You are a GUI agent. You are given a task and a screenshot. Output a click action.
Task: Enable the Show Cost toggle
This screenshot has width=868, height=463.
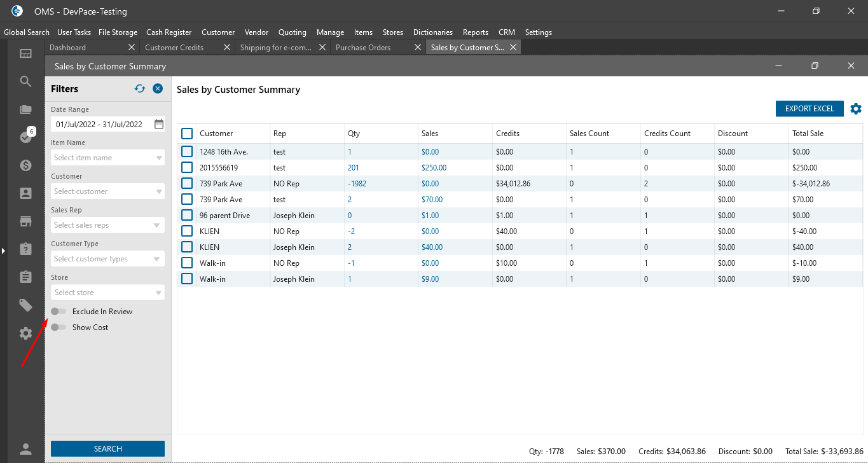click(59, 328)
